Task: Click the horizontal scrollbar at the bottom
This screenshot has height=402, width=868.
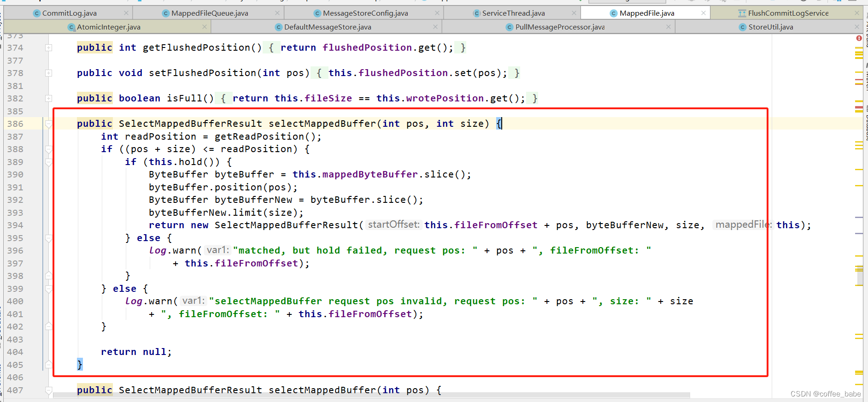Action: click(x=371, y=395)
